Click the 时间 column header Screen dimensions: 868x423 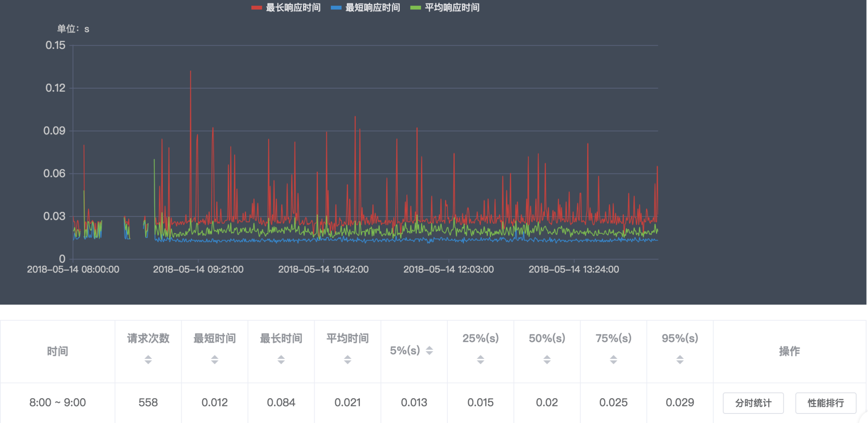click(57, 351)
